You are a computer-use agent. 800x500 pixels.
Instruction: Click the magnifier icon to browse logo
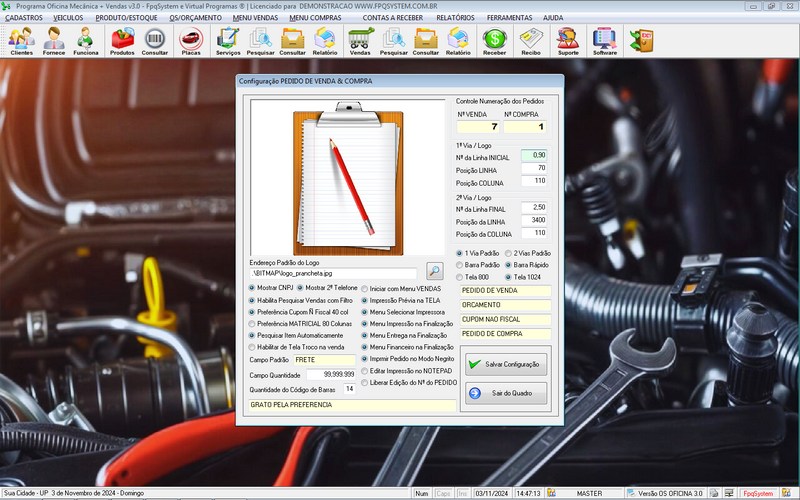[x=434, y=270]
